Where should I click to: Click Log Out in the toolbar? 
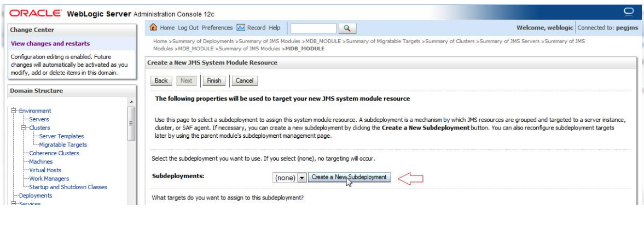[188, 28]
